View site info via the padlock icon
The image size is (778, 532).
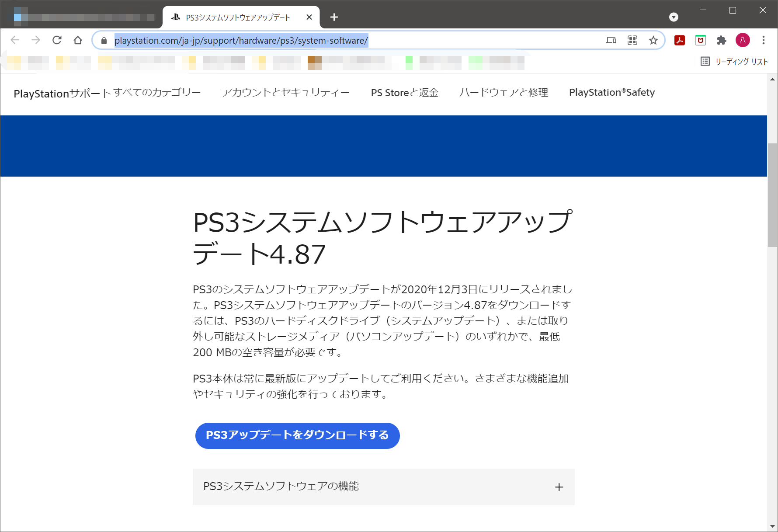click(x=104, y=41)
